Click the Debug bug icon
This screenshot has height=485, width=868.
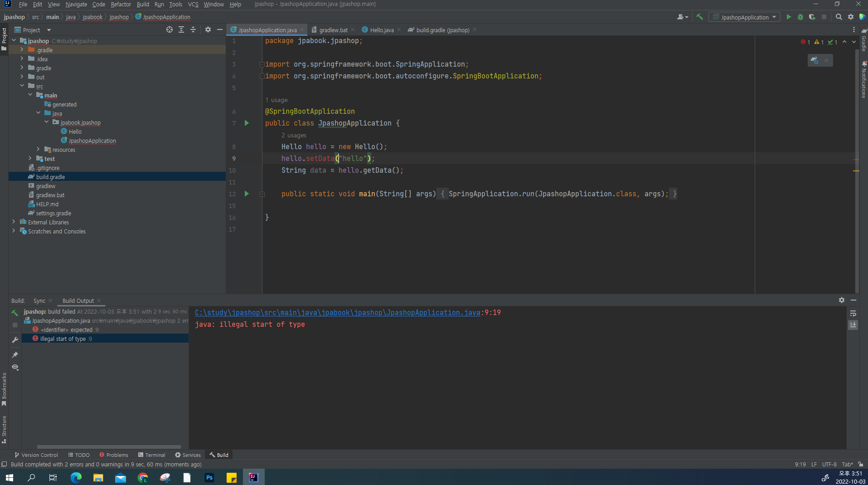tap(800, 17)
